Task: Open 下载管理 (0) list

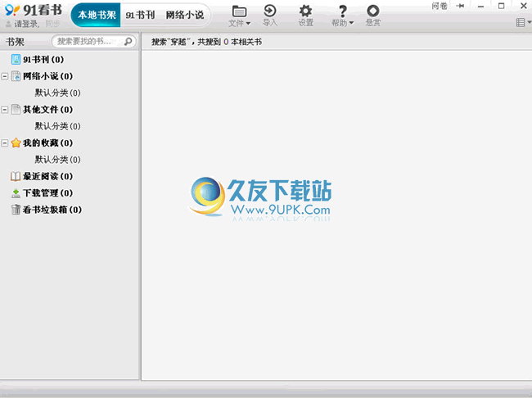Action: tap(47, 193)
